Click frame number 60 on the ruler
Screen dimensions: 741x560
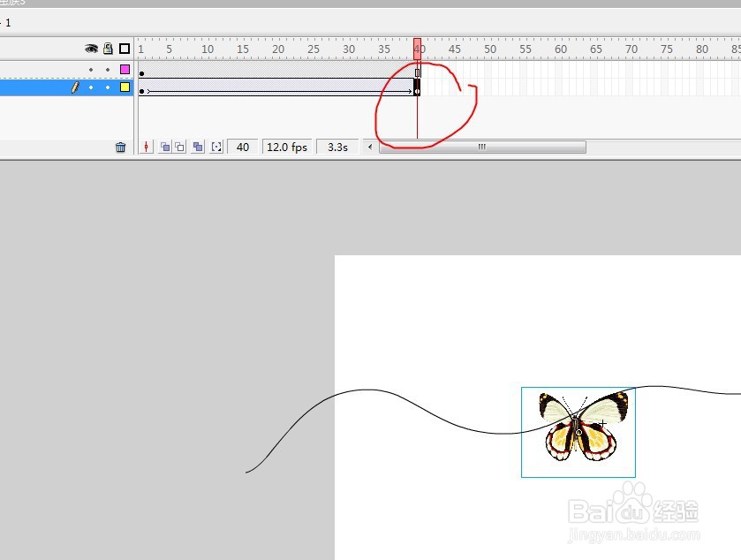tap(561, 49)
